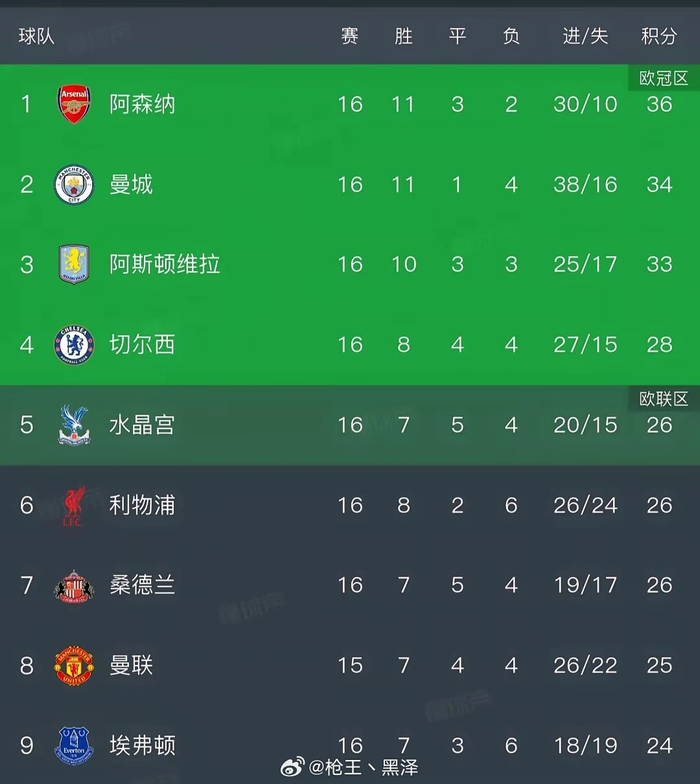Click the Weibo logo in watermark
The height and width of the screenshot is (784, 700).
pos(291,768)
